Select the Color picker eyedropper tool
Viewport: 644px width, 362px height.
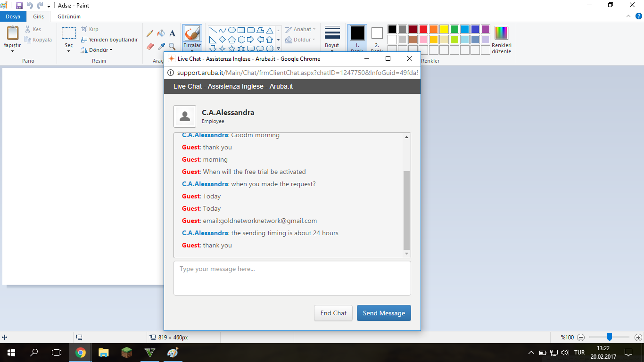161,46
